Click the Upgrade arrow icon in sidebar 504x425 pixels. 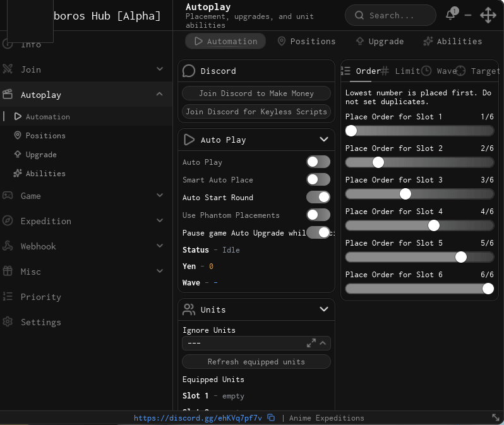click(x=18, y=154)
